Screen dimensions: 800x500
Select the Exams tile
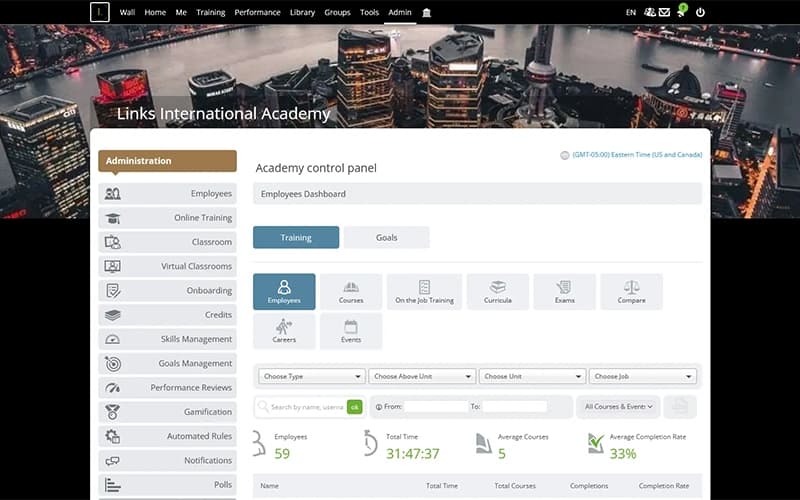(x=564, y=291)
